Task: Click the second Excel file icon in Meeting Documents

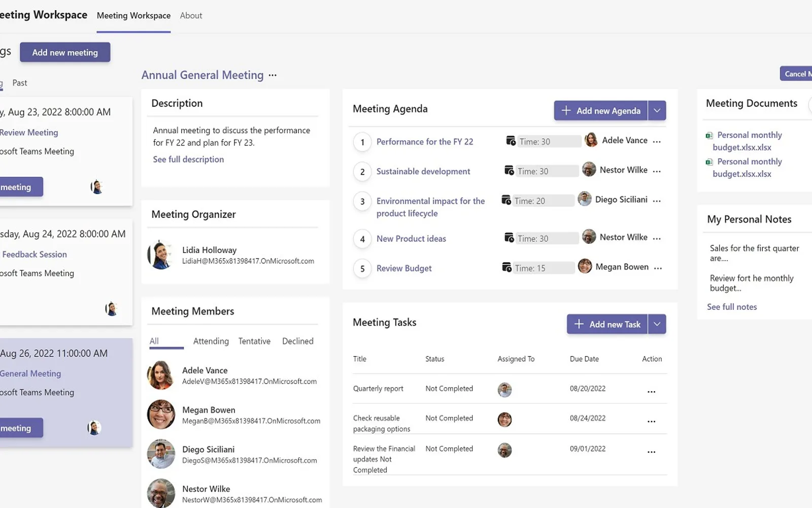Action: tap(709, 162)
